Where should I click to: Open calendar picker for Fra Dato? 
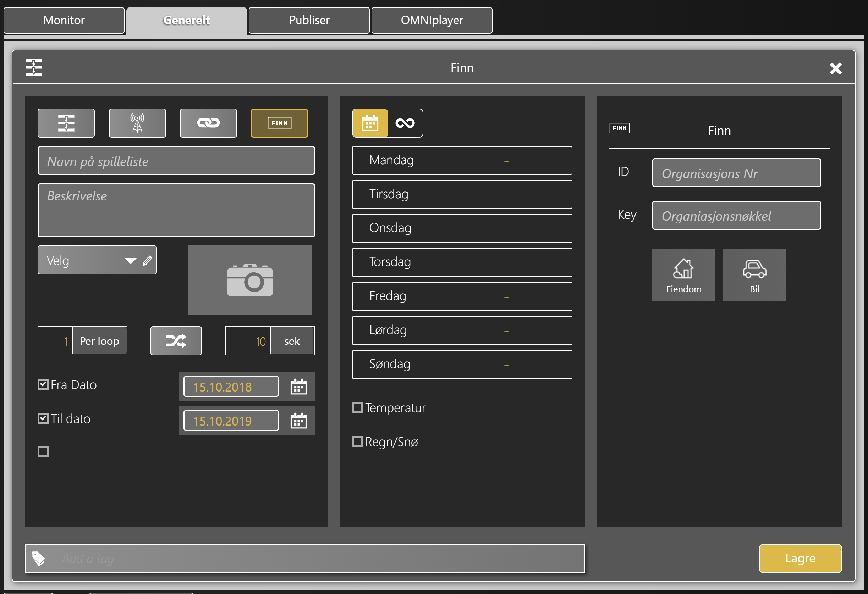point(298,387)
